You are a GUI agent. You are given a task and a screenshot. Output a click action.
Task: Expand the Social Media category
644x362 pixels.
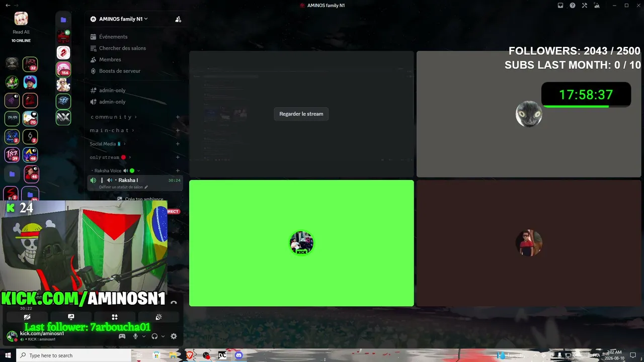108,144
